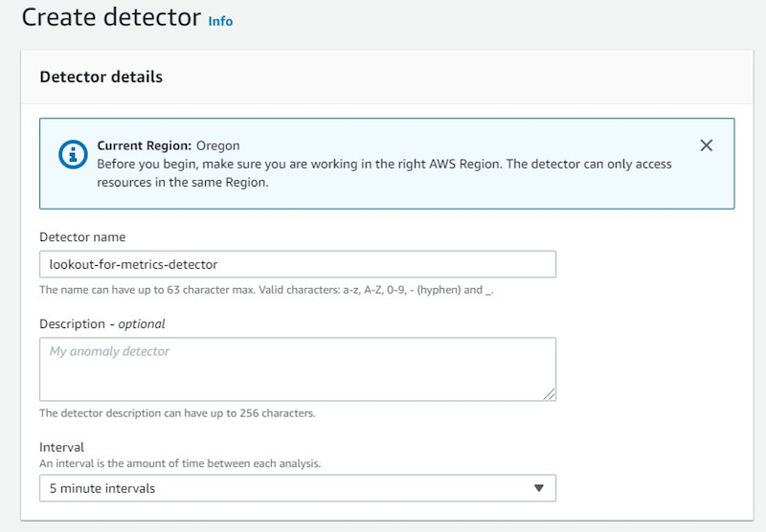
Task: Click the 'Interval' field label
Action: click(x=61, y=447)
